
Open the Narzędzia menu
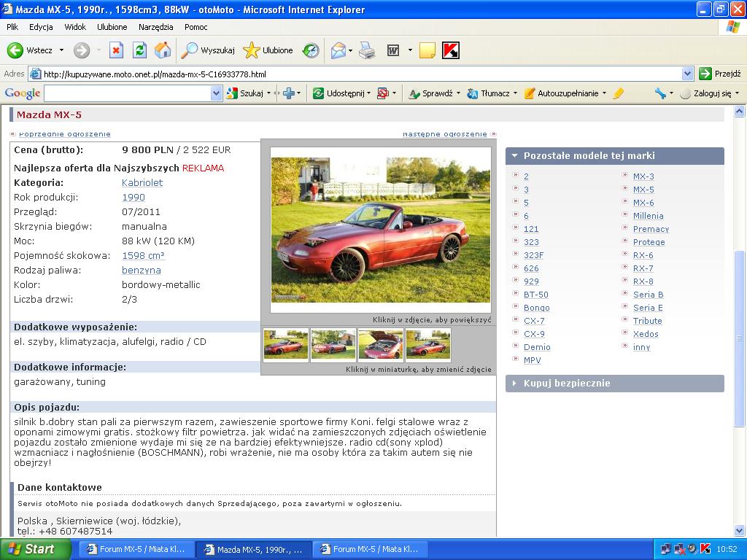point(156,27)
